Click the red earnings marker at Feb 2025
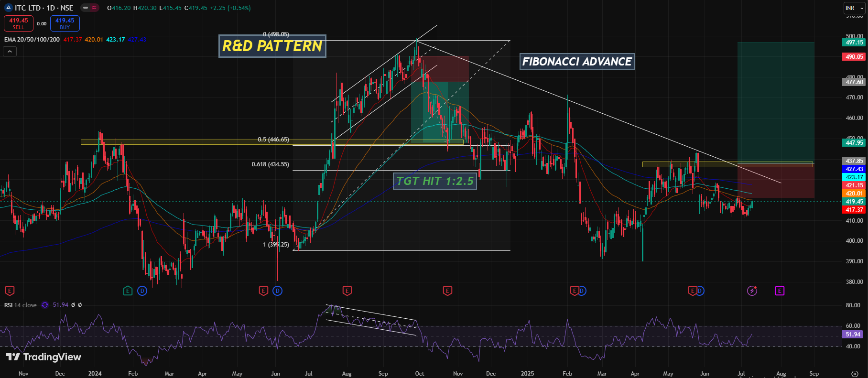 click(x=574, y=291)
